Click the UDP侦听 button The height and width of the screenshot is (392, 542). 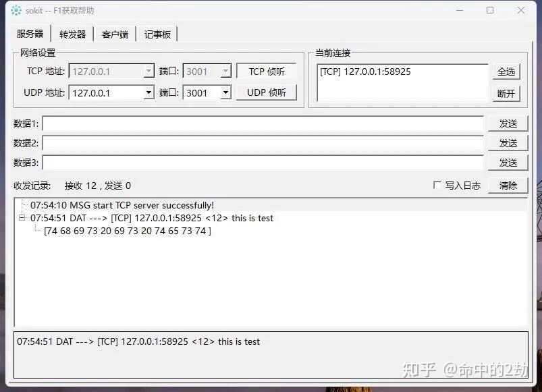pos(268,93)
